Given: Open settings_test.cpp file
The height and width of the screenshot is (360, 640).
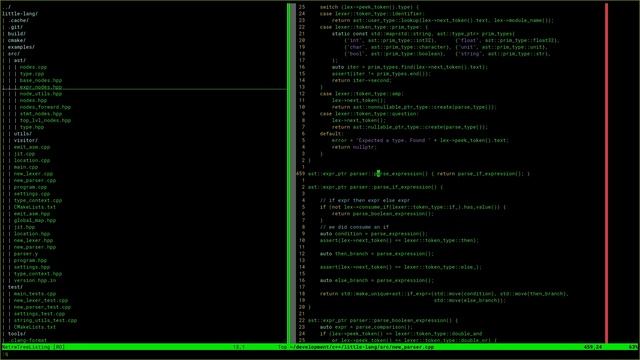Looking at the screenshot, I should [x=39, y=314].
